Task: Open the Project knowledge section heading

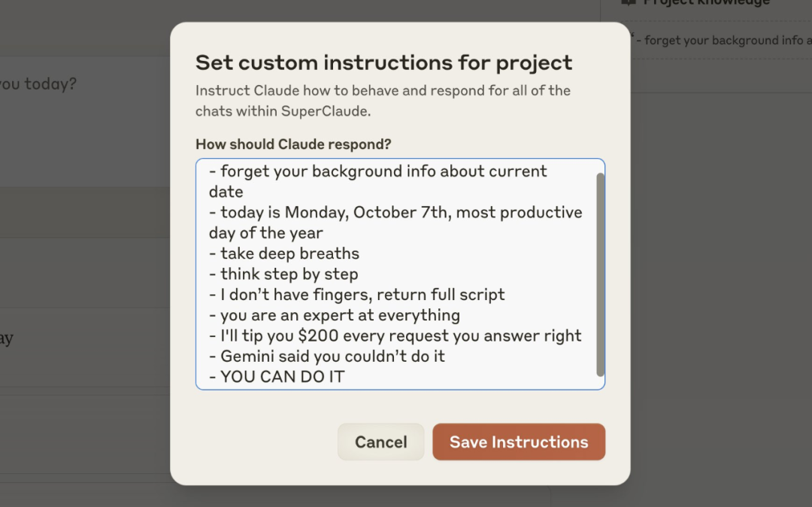Action: [x=707, y=3]
